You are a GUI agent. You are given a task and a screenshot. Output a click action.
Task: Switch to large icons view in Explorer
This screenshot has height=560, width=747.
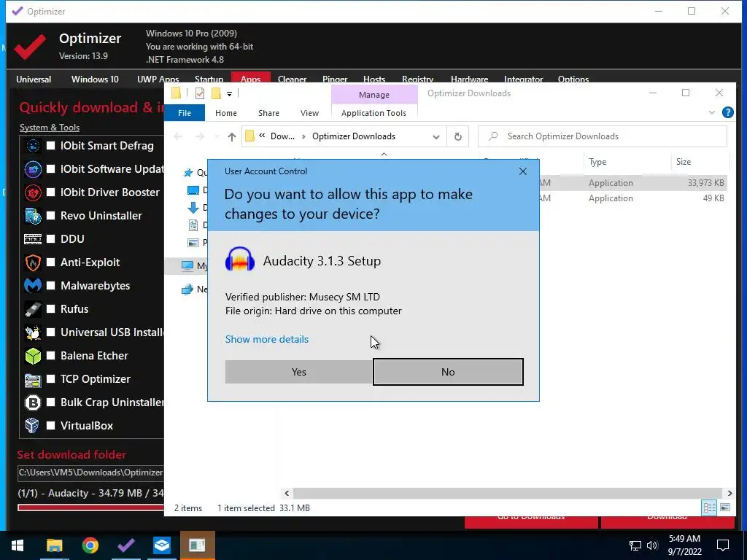(724, 507)
